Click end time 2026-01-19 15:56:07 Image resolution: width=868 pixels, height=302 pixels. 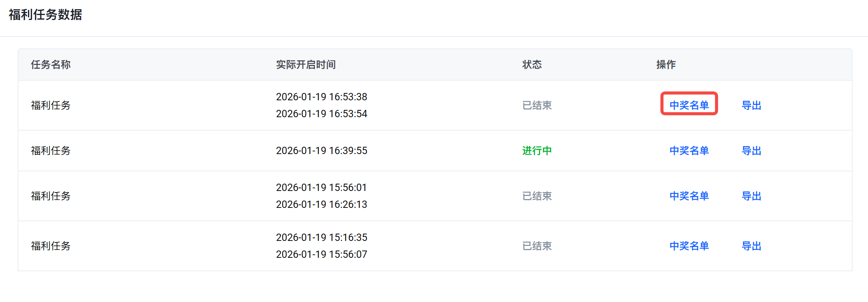pyautogui.click(x=321, y=254)
